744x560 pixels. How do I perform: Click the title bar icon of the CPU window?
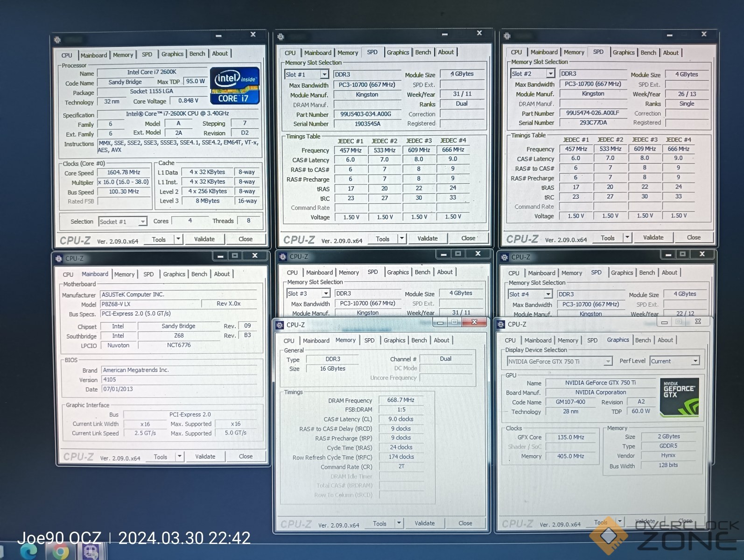coord(57,40)
